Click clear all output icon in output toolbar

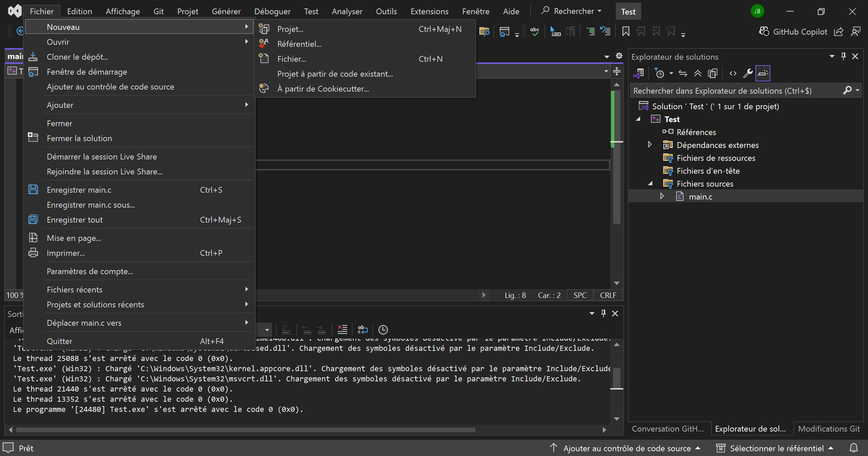(x=342, y=329)
